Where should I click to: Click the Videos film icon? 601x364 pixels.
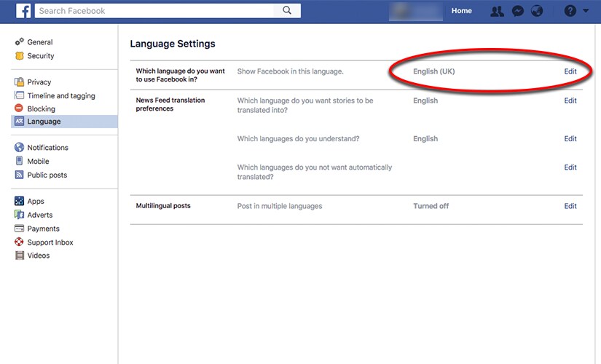[x=19, y=256]
